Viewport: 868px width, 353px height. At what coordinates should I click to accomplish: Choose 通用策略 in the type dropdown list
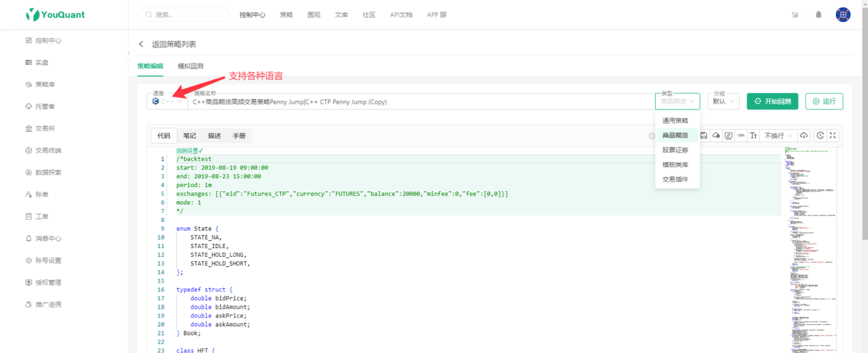676,120
